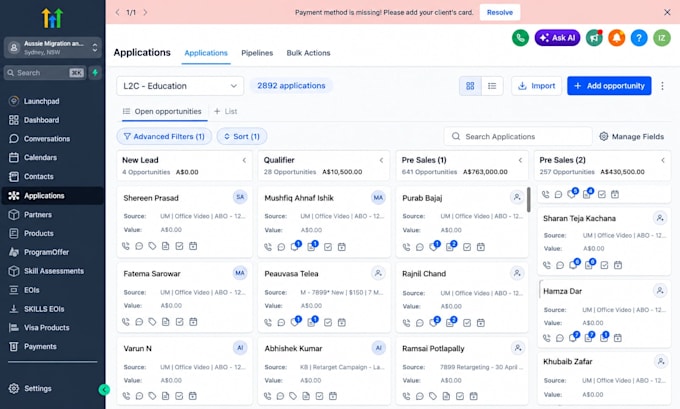Collapse the New Lead column
The width and height of the screenshot is (680, 409).
[244, 160]
